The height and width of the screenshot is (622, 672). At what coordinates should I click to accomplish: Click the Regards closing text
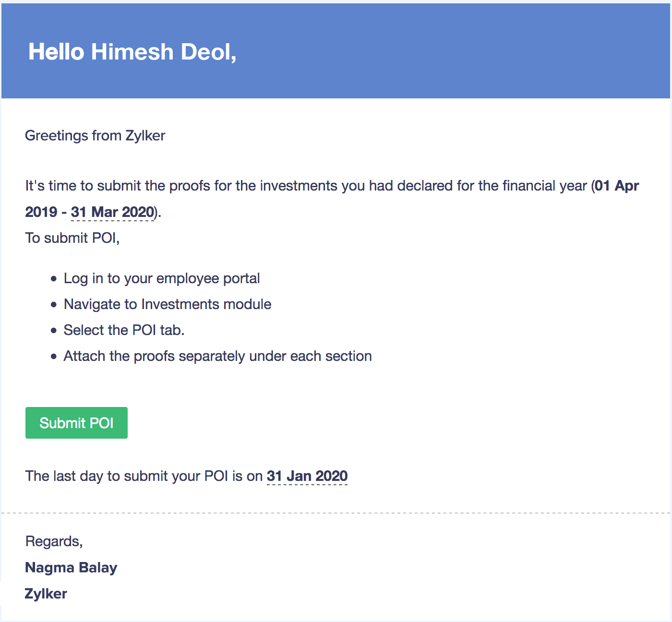coord(54,541)
